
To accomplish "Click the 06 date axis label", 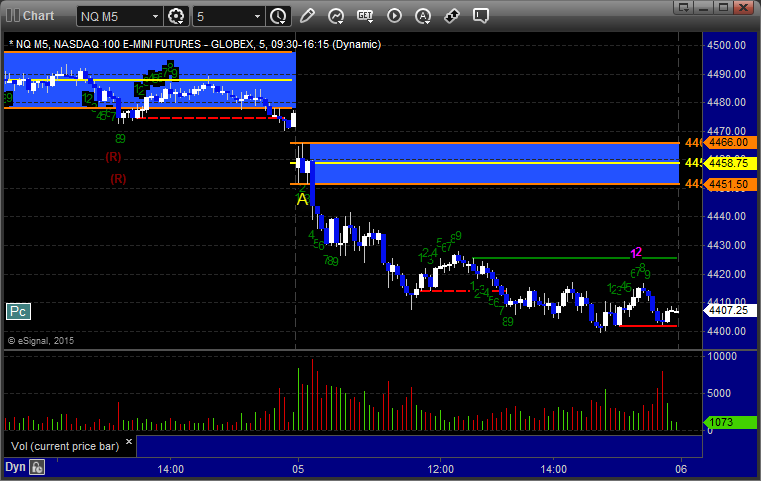I will click(681, 469).
